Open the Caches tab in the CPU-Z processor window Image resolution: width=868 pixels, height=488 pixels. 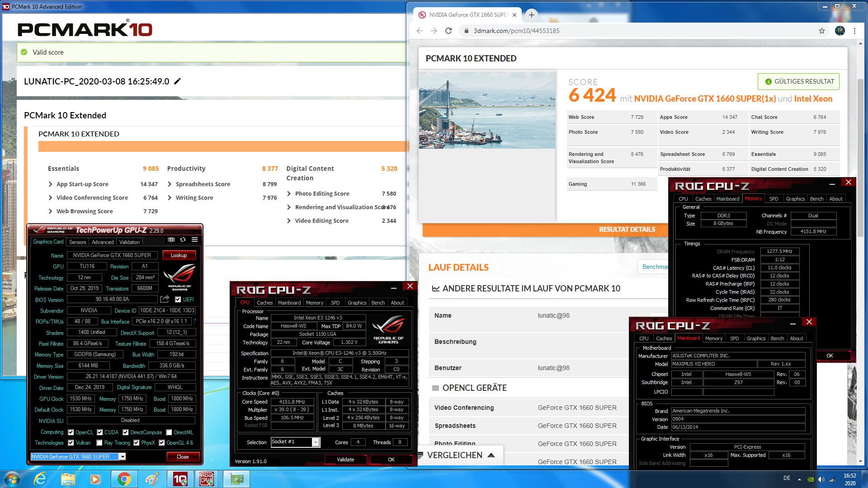pyautogui.click(x=265, y=303)
